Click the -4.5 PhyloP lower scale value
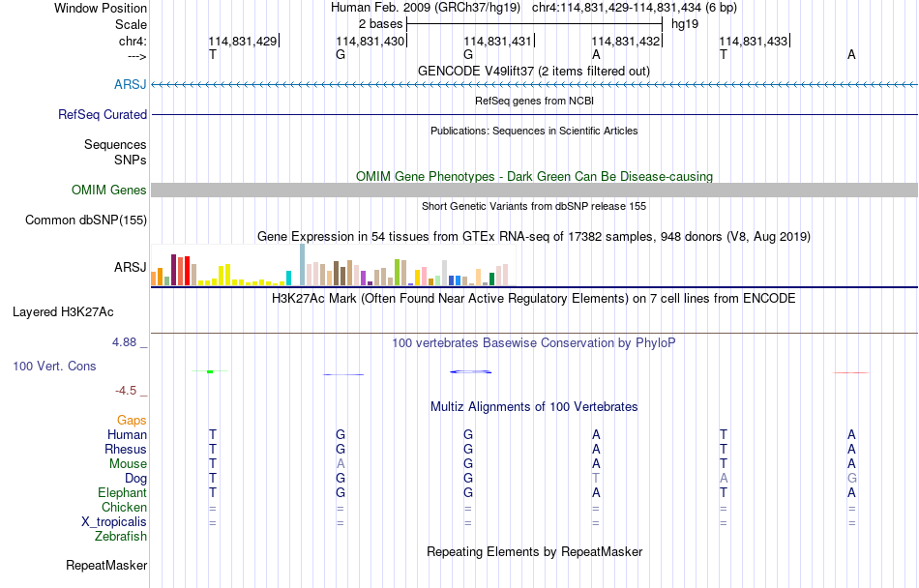This screenshot has height=588, width=919. [x=126, y=391]
